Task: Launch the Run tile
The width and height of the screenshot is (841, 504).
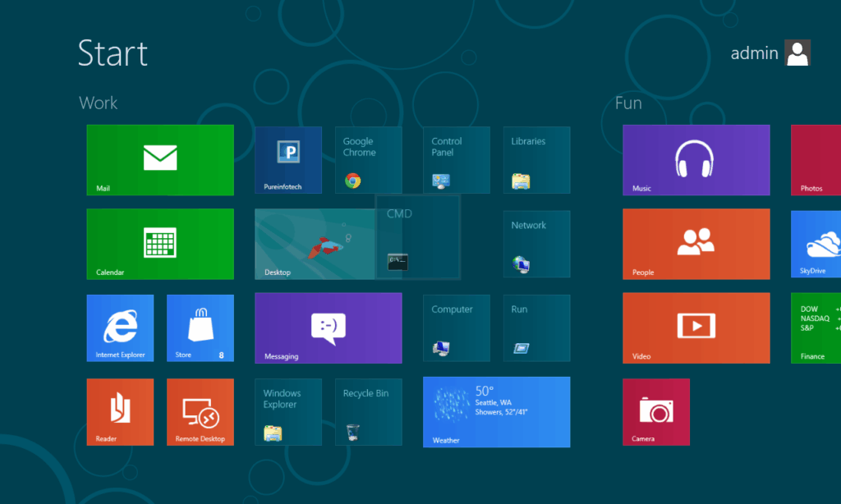Action: [x=537, y=328]
